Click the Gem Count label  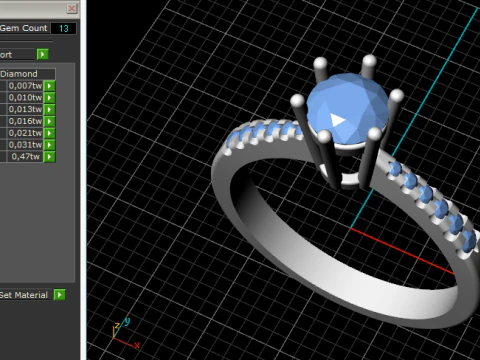[x=24, y=28]
